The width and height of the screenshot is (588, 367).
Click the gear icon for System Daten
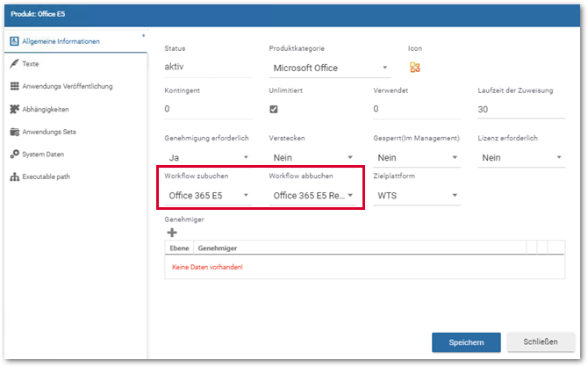[14, 155]
